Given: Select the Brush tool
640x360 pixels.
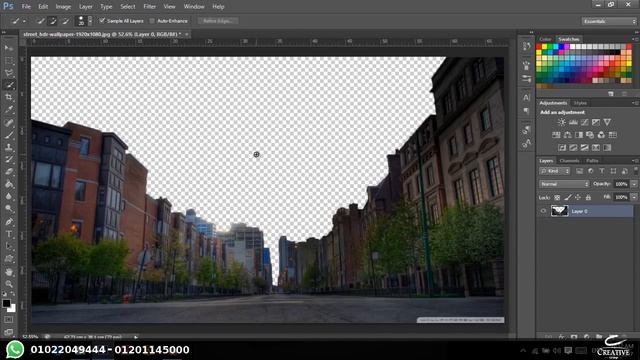Looking at the screenshot, I should tap(9, 135).
